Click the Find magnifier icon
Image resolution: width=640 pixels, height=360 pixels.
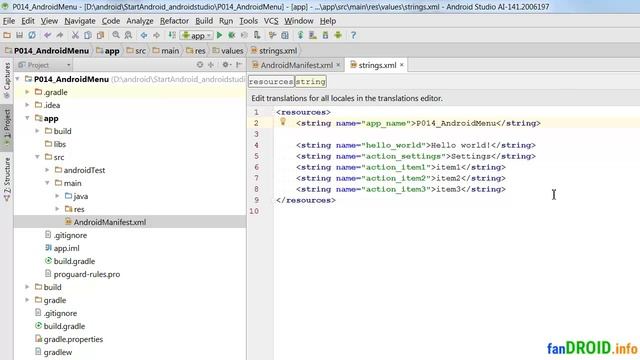point(116,36)
